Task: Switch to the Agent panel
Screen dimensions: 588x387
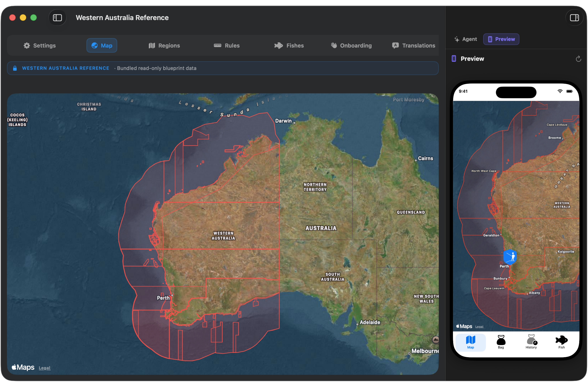Action: [x=466, y=39]
